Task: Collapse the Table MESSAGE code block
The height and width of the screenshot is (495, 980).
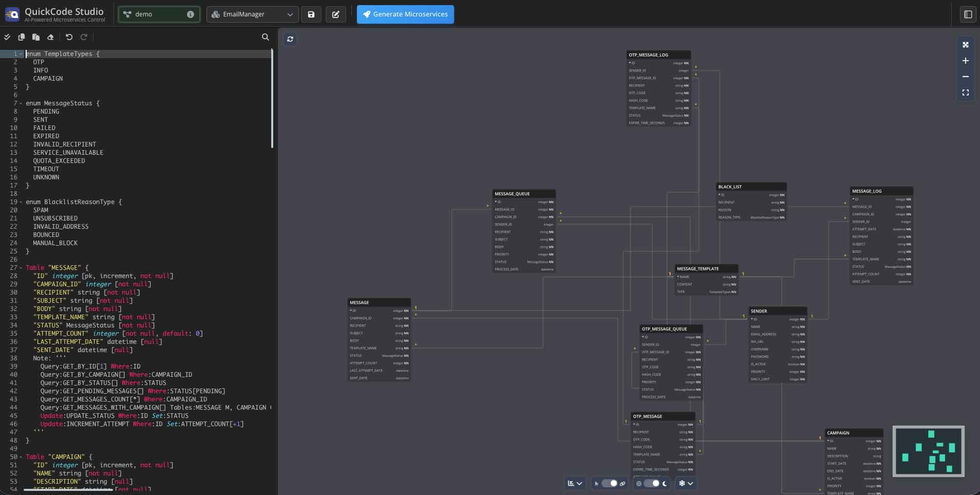Action: click(21, 268)
